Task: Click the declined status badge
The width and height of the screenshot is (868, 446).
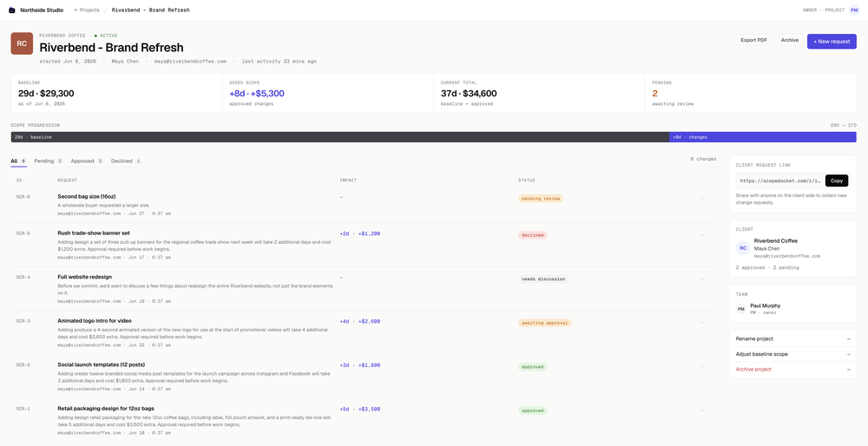Action: 533,235
